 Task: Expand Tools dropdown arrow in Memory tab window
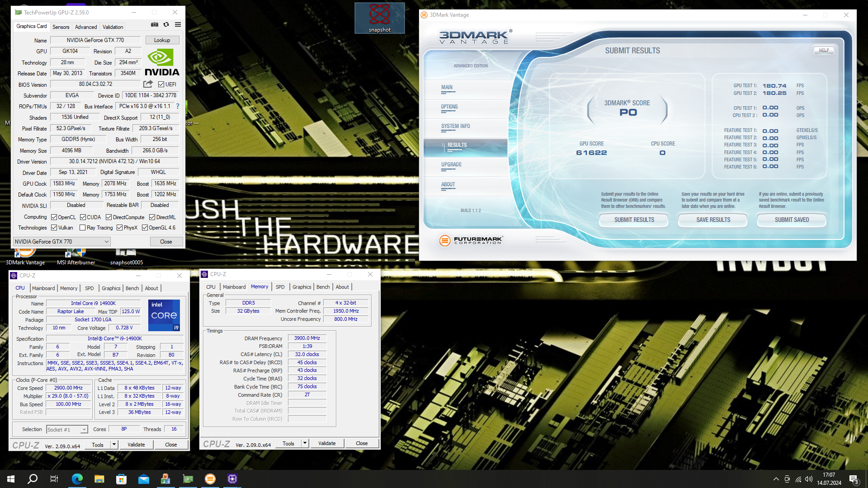tap(305, 443)
